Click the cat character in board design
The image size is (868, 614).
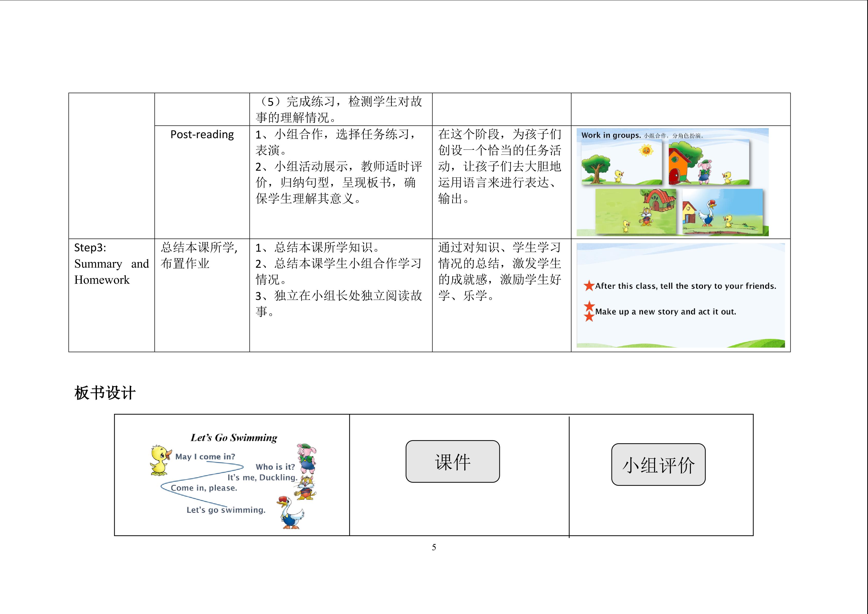click(x=305, y=488)
